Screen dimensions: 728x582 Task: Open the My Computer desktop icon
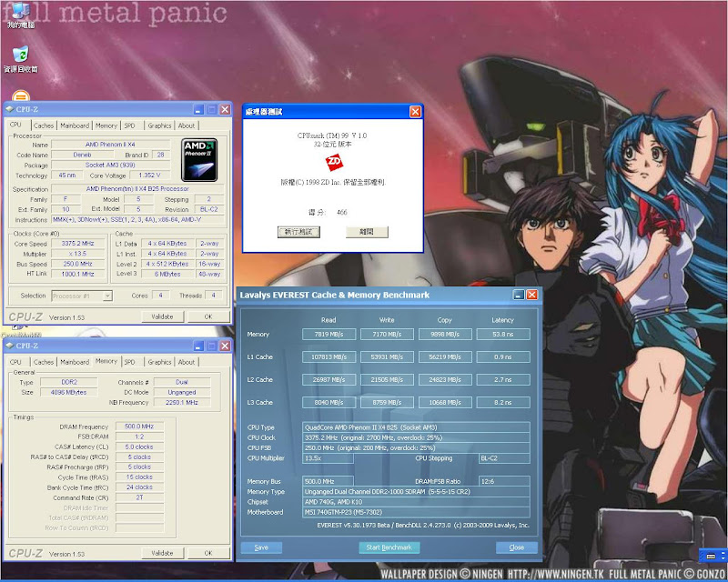pyautogui.click(x=20, y=14)
